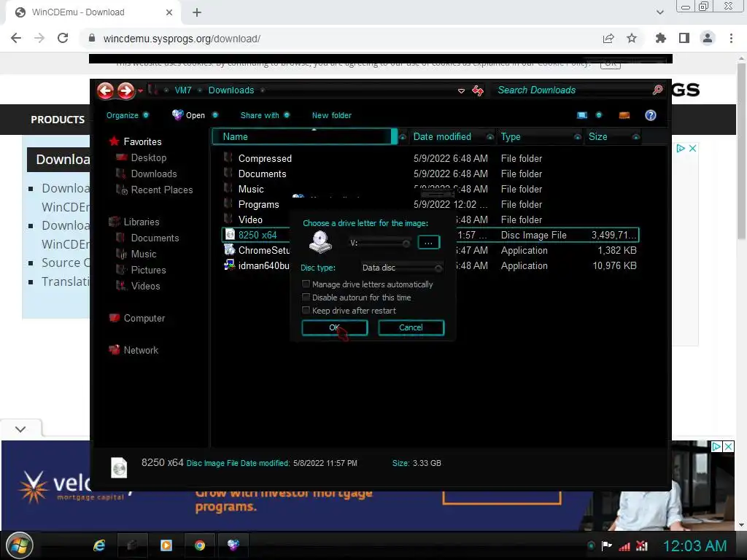Open Chrome profile avatar icon

point(708,38)
